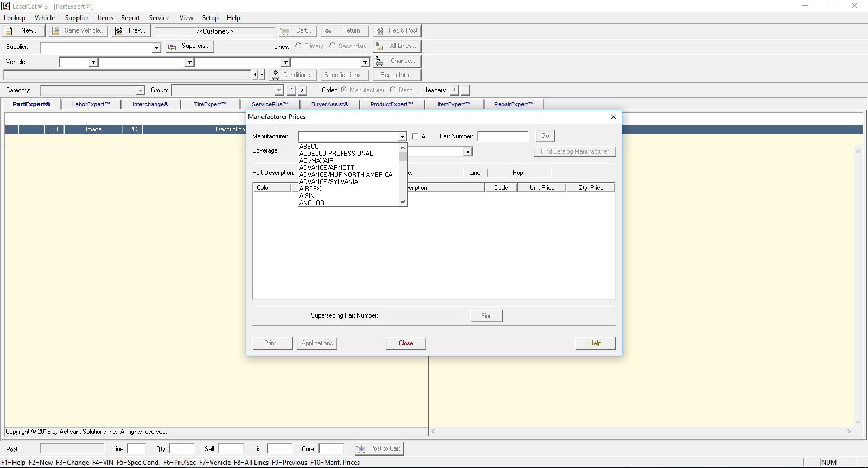The width and height of the screenshot is (868, 468).
Task: Close the Manufacturer Prices dialog with X
Action: [x=614, y=117]
